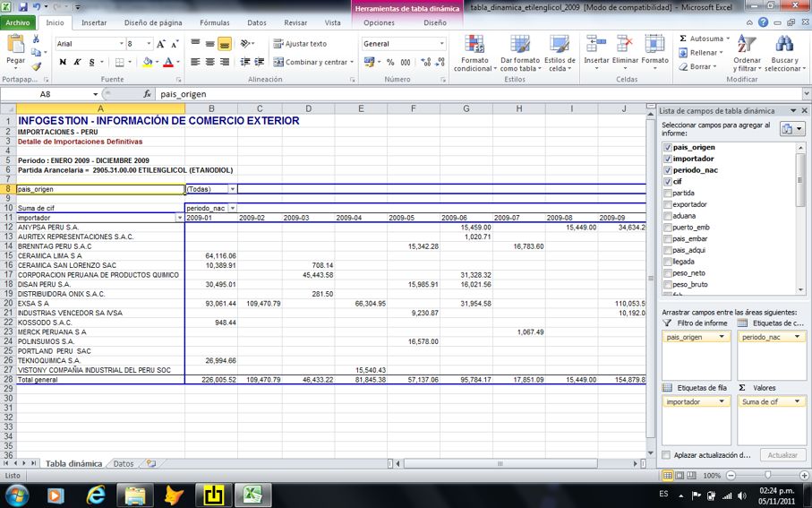Click the zoom slider in status bar
812x508 pixels.
point(767,475)
